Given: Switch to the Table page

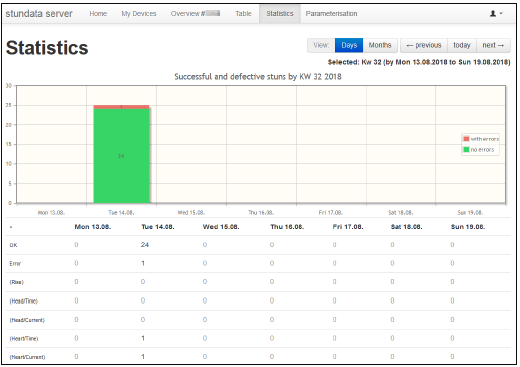Looking at the screenshot, I should pos(243,14).
